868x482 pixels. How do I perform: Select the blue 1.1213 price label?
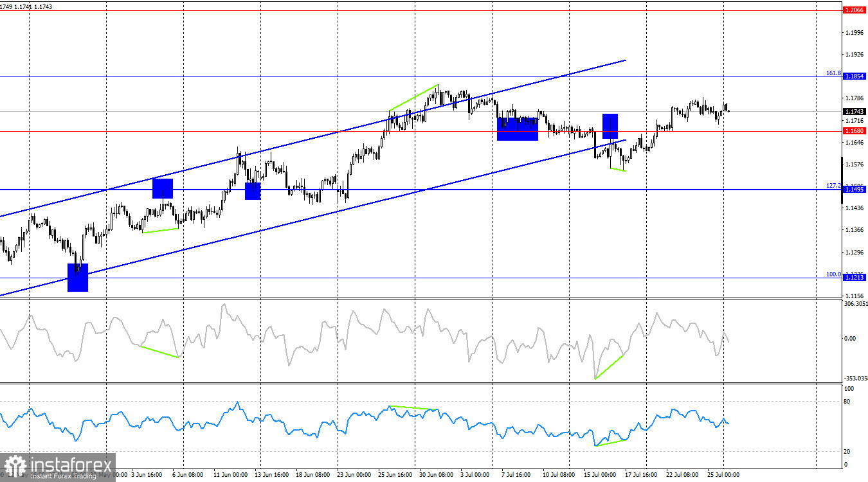(x=854, y=278)
